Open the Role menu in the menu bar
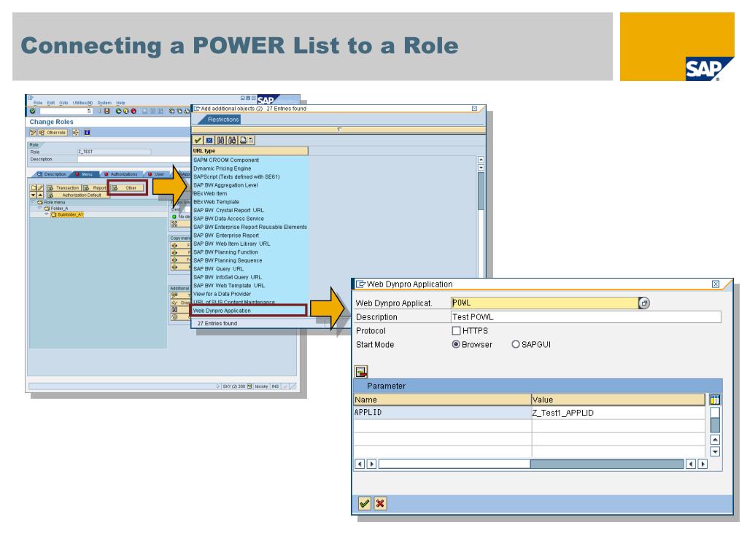The height and width of the screenshot is (560, 747). pos(38,103)
